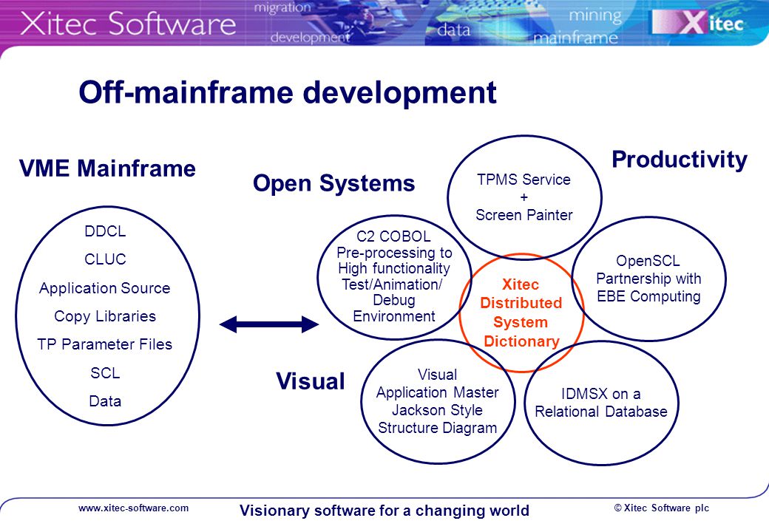Click 'Application Master' in the bottom-left circle
769x532 pixels.
[x=438, y=392]
